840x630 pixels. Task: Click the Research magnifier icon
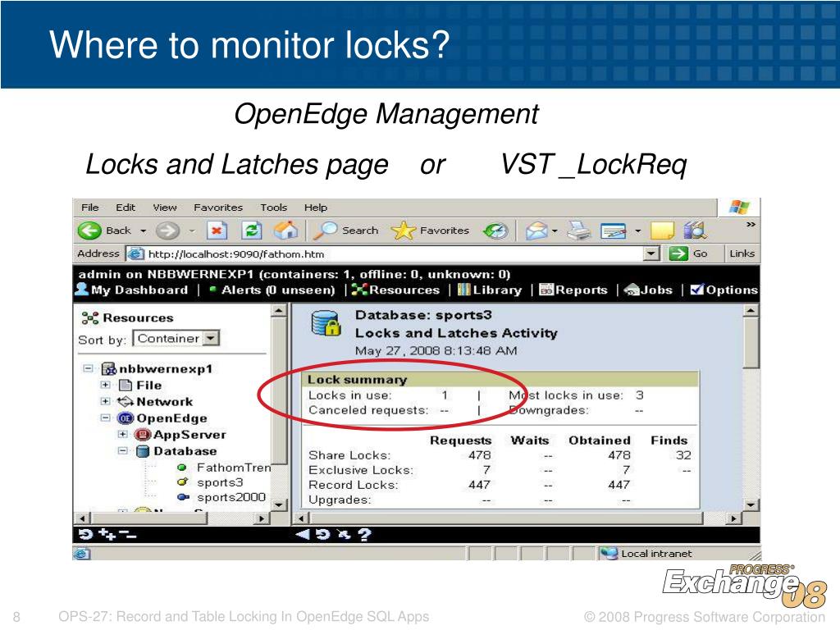point(695,231)
